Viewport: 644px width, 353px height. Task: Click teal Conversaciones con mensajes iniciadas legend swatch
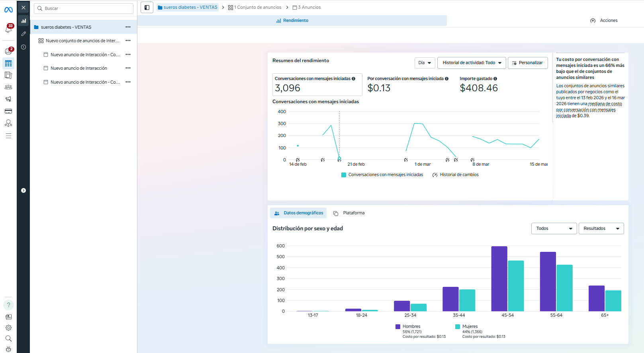click(344, 175)
